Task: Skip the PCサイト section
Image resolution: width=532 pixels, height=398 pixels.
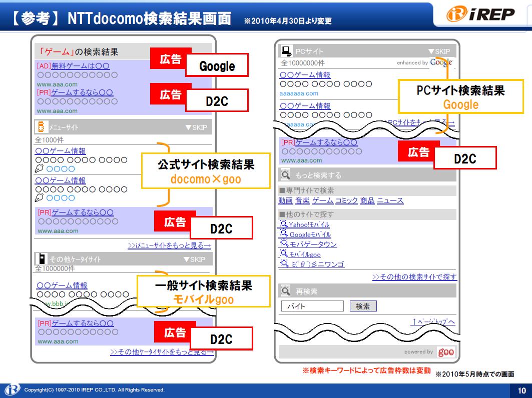Action: click(x=439, y=51)
